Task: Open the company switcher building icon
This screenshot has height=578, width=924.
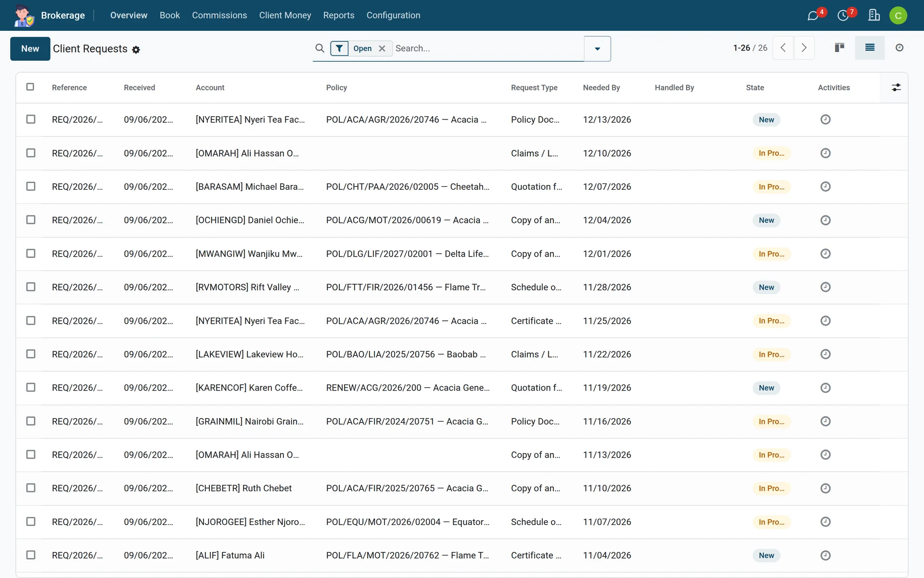Action: tap(874, 15)
